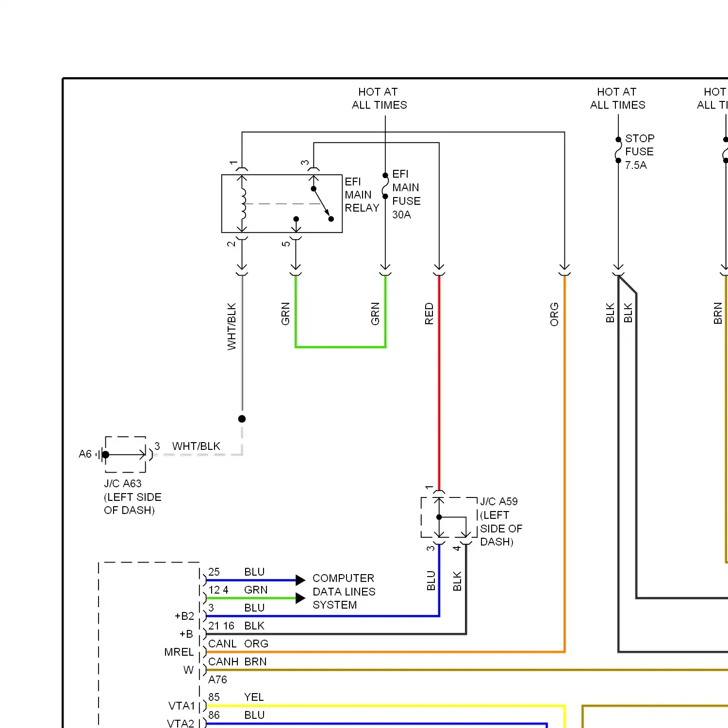Select the J/C A59 connector label
The width and height of the screenshot is (728, 728).
501,521
